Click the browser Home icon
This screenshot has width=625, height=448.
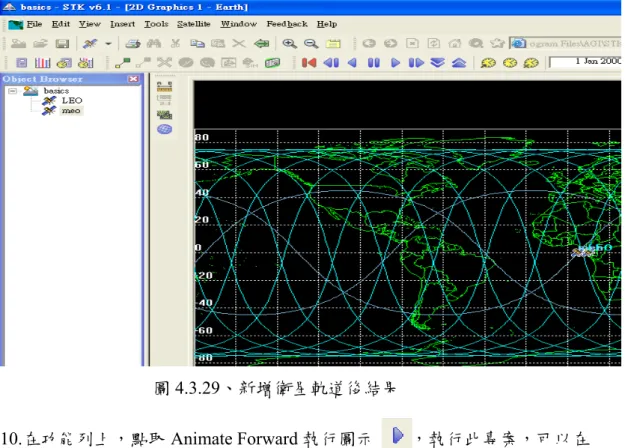click(455, 43)
